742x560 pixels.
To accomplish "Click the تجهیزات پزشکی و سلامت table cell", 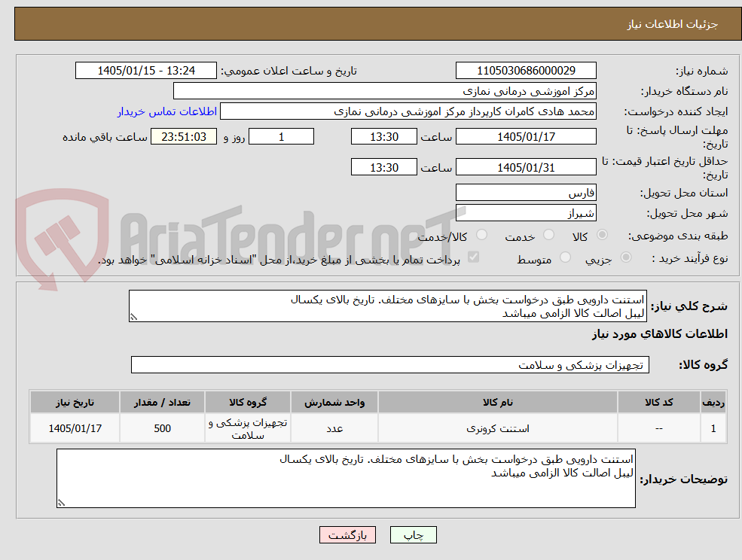I will (x=248, y=428).
